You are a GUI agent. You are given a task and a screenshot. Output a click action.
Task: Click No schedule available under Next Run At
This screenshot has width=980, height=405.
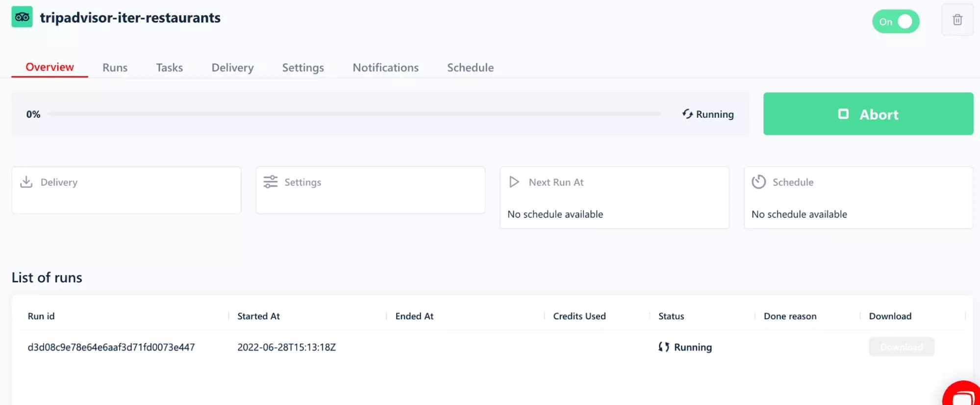tap(555, 214)
